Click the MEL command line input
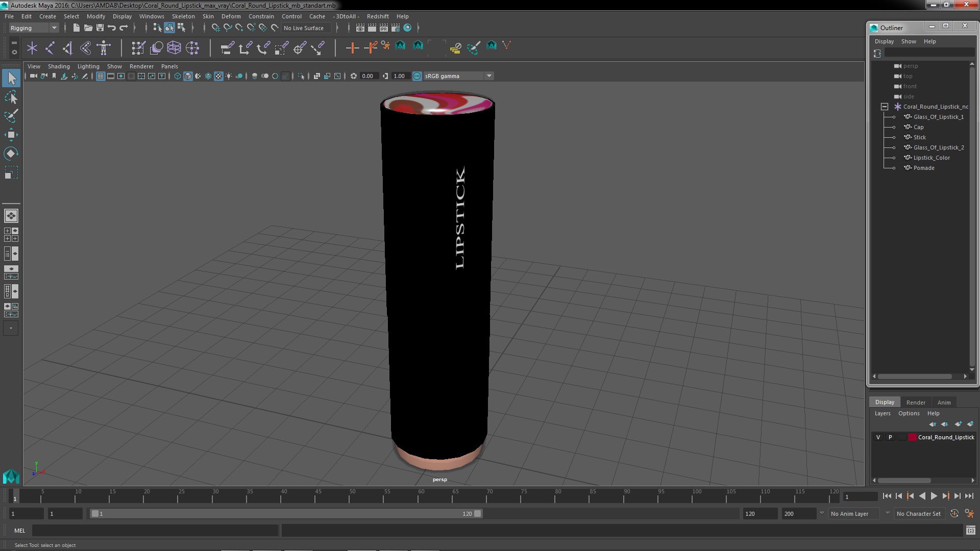The height and width of the screenshot is (551, 980). point(155,531)
